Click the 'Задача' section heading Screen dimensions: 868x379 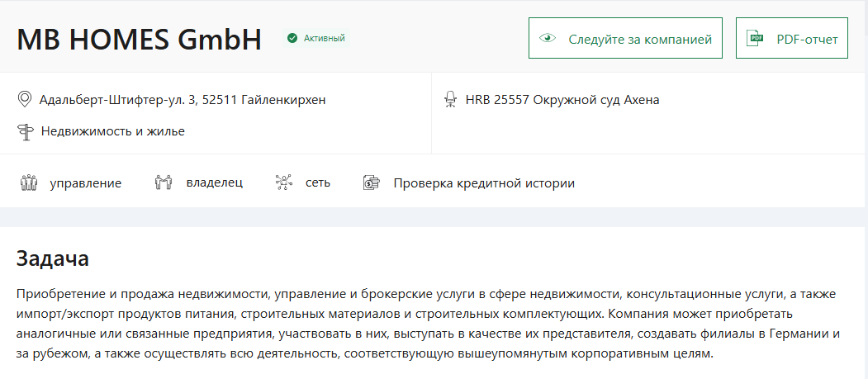pos(53,259)
